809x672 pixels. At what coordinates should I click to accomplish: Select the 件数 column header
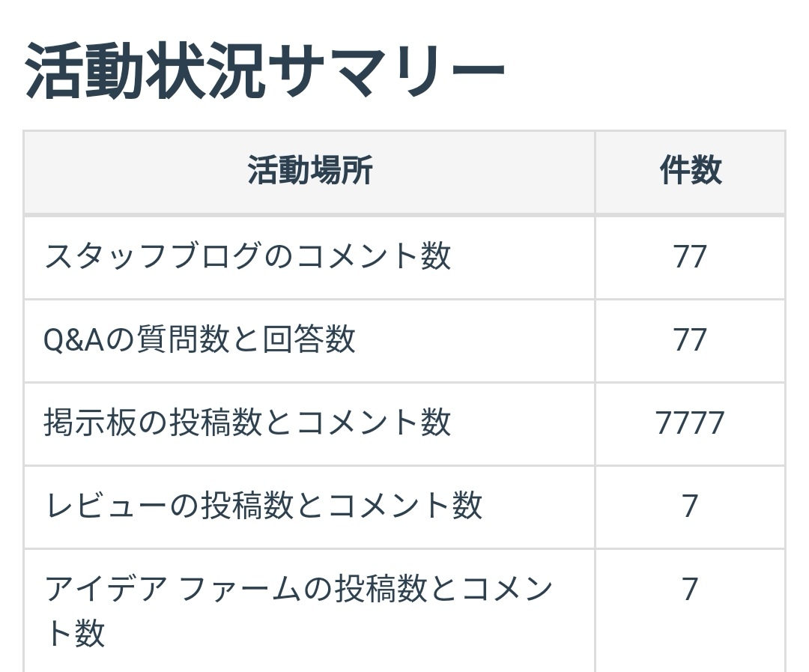690,172
